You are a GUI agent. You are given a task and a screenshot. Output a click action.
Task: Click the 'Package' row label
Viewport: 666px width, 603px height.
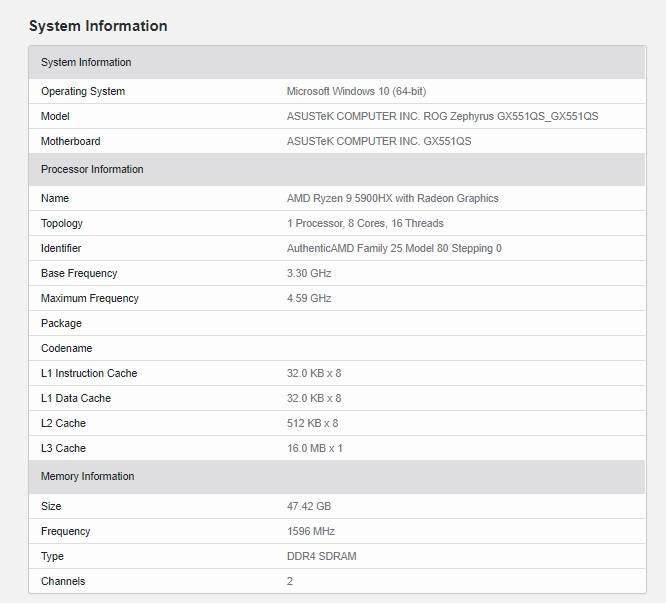click(61, 324)
